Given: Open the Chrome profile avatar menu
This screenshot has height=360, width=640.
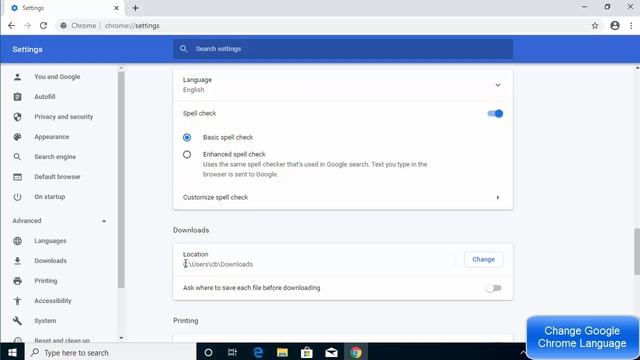Looking at the screenshot, I should 615,26.
